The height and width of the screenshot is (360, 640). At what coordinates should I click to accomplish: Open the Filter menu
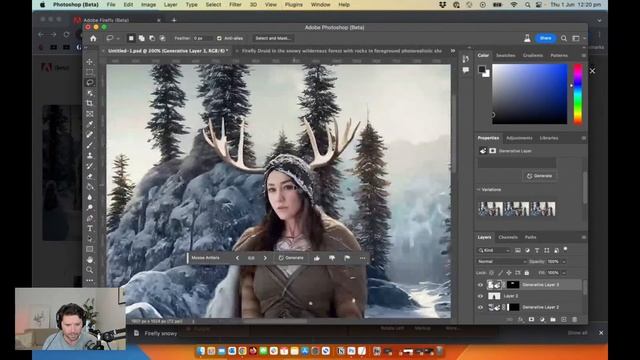pyautogui.click(x=235, y=5)
